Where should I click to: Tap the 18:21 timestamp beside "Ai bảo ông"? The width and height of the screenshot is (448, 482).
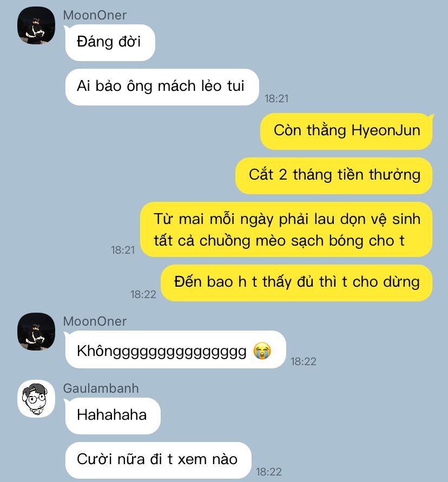276,98
